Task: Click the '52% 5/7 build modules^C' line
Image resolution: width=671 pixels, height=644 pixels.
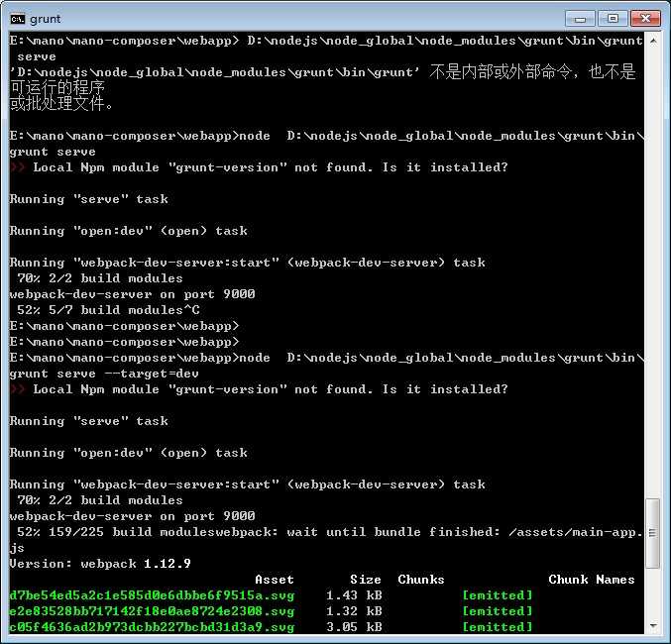Action: tap(108, 310)
